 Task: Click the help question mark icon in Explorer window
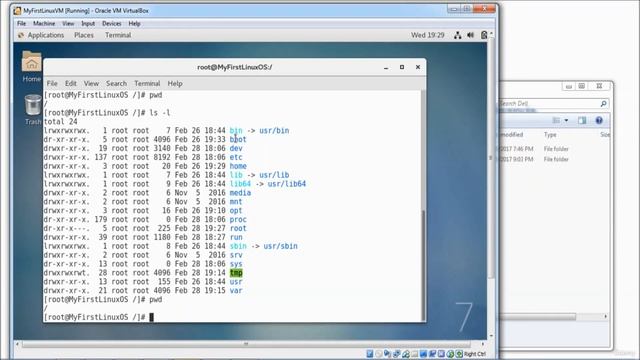pos(599,120)
